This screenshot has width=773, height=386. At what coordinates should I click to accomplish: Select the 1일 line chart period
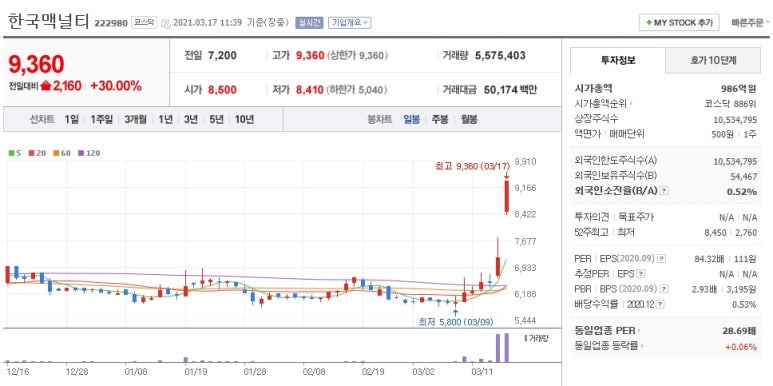pos(71,119)
